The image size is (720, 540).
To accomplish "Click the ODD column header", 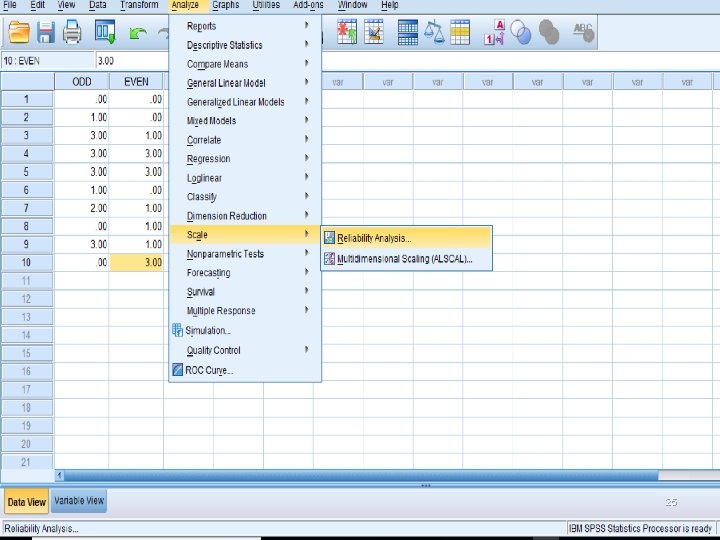I will point(82,82).
